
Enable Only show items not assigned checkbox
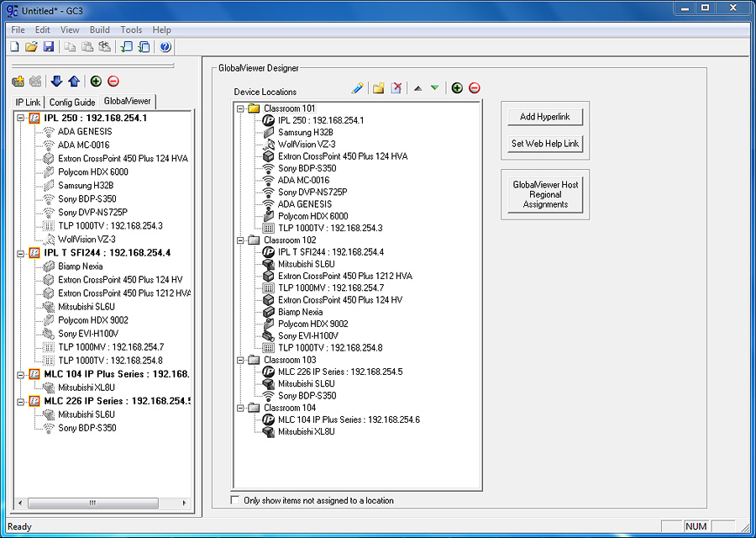235,500
